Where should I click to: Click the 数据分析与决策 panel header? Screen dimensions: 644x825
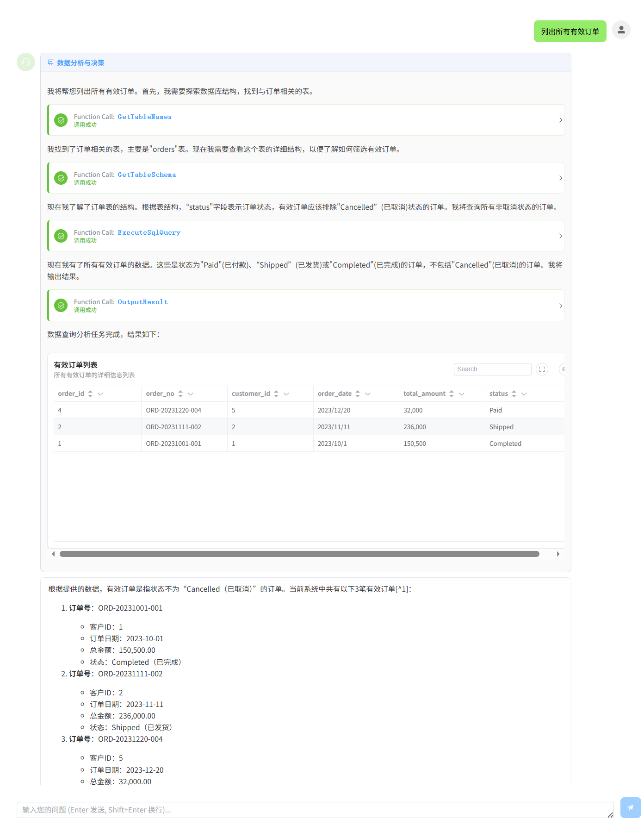pyautogui.click(x=80, y=62)
